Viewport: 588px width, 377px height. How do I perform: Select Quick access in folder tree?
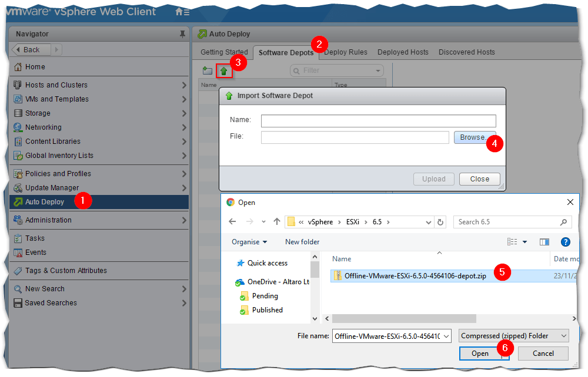[x=267, y=263]
